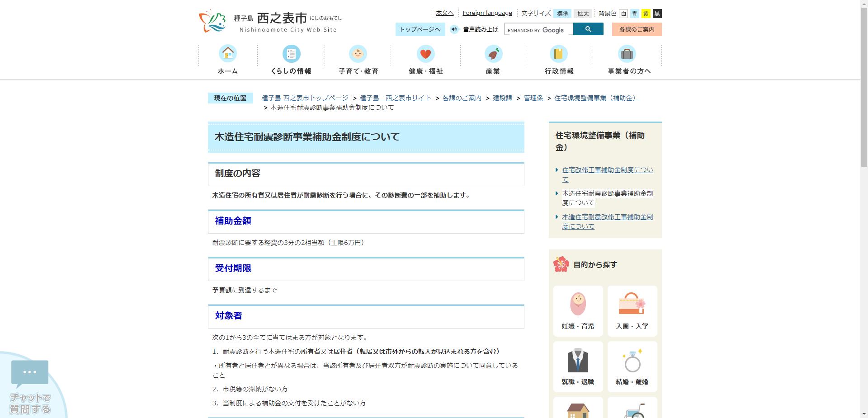The height and width of the screenshot is (418, 868).
Task: Open 住宅改修工事補助金制度について sidebar link
Action: 607,174
